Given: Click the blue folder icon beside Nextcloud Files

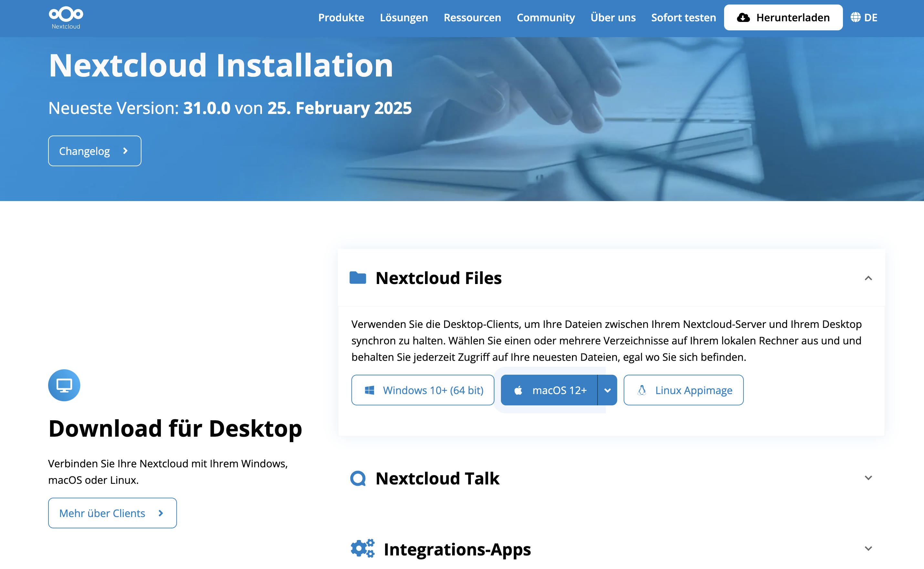Looking at the screenshot, I should (358, 278).
